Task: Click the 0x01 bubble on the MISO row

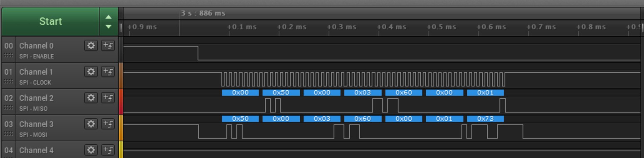Action: tap(485, 92)
